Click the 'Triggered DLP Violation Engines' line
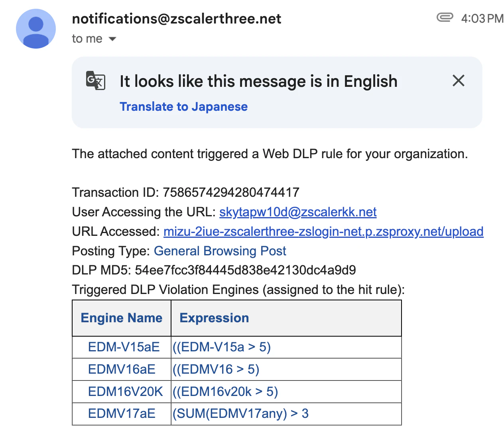 [238, 290]
